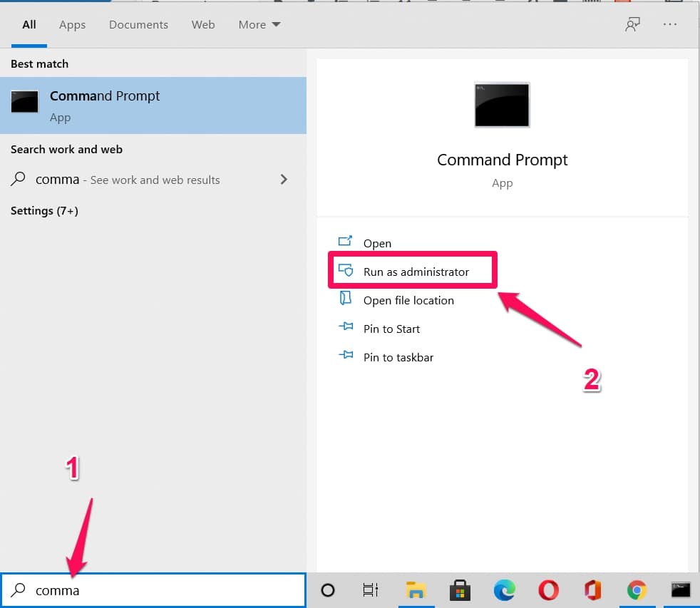Screen dimensions: 700x608
Task: Open Cortana circle on taskbar
Action: coord(328,590)
